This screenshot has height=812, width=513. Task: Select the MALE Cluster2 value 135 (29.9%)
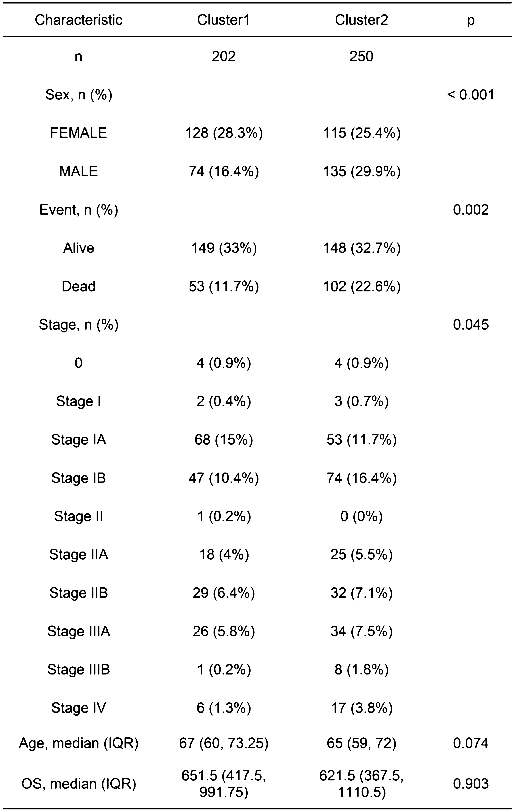coord(362,171)
